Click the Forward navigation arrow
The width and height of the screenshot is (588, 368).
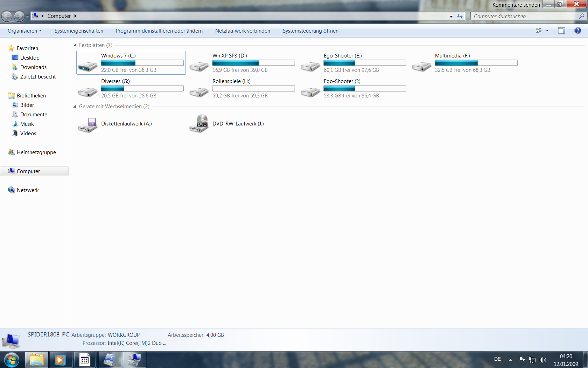pyautogui.click(x=19, y=16)
